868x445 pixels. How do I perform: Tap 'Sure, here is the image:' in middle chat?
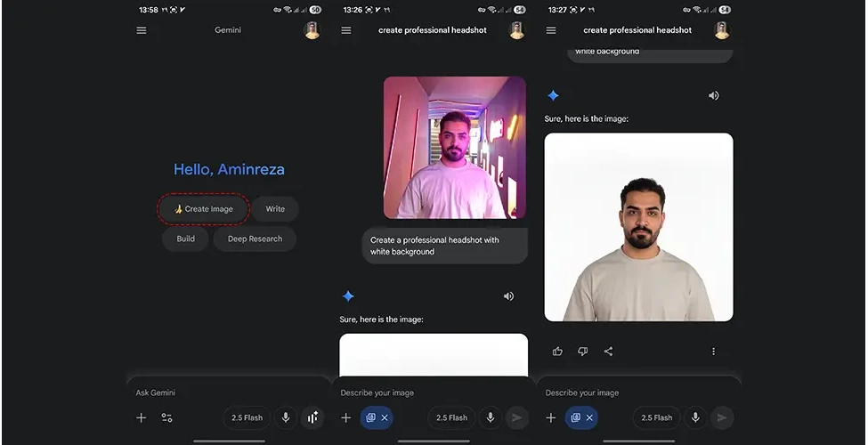click(x=381, y=320)
